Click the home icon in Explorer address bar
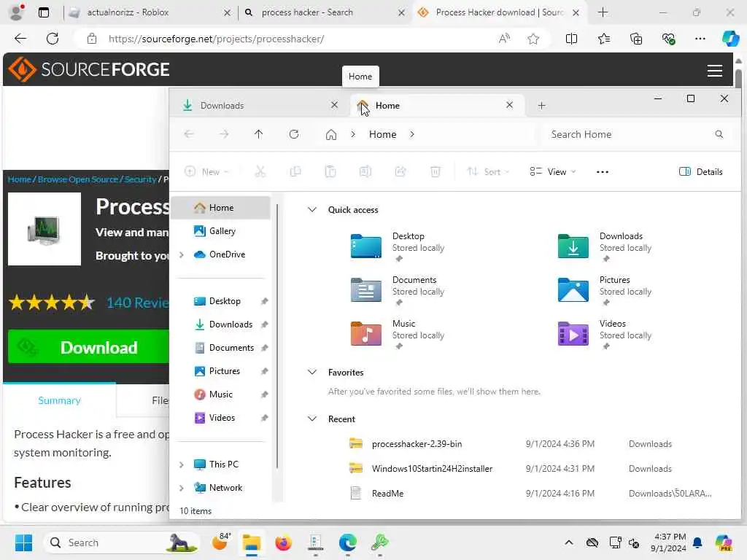The image size is (747, 560). [331, 135]
